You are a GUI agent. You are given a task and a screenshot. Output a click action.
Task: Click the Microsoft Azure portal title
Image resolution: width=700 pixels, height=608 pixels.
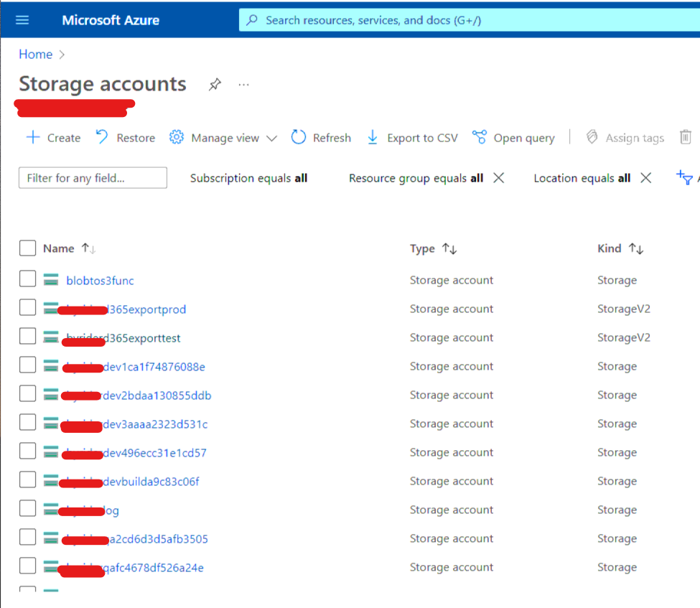click(111, 20)
